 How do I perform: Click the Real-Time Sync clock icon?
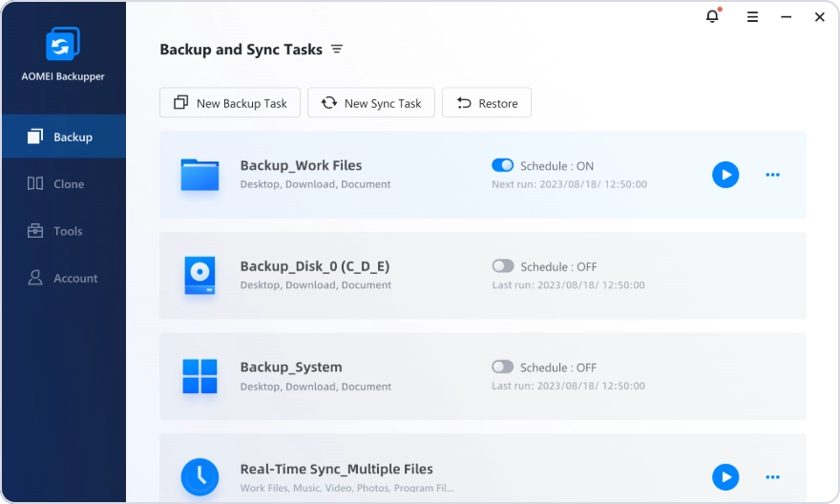coord(199,477)
